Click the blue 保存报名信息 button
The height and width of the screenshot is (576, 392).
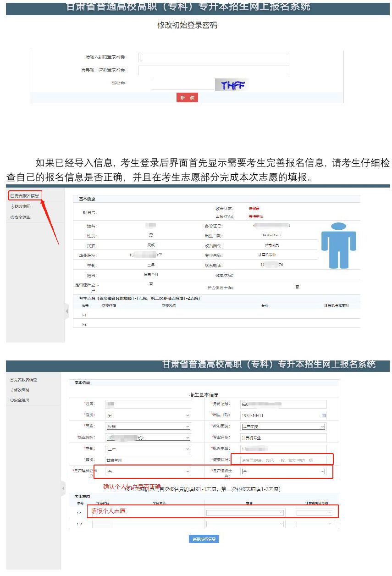(x=204, y=539)
